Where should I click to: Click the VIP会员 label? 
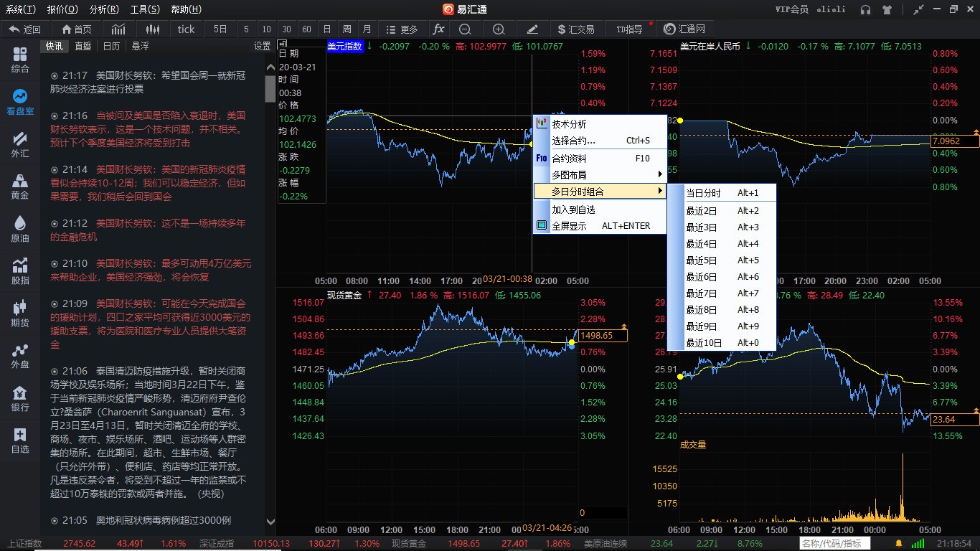point(792,9)
